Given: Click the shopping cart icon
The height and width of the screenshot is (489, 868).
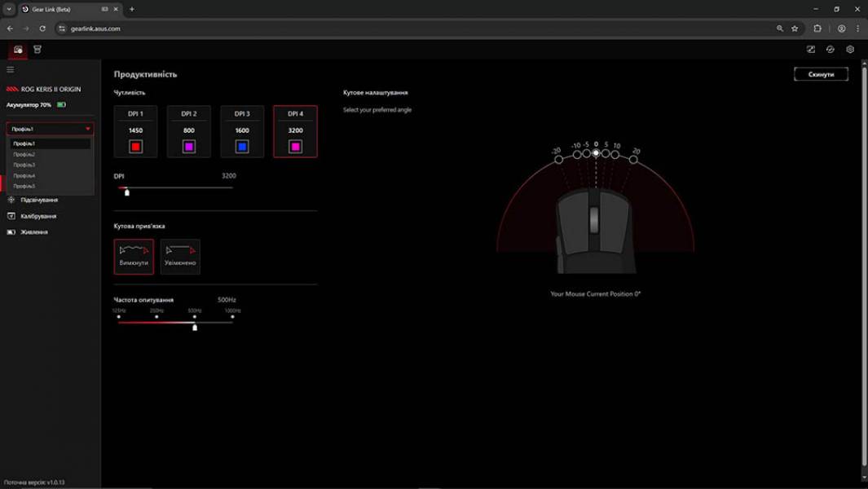Looking at the screenshot, I should pyautogui.click(x=36, y=49).
